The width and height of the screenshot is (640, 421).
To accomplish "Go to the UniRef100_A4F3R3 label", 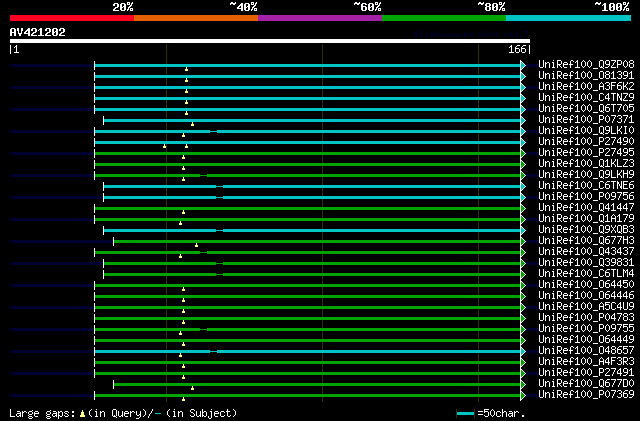I will (x=586, y=362).
